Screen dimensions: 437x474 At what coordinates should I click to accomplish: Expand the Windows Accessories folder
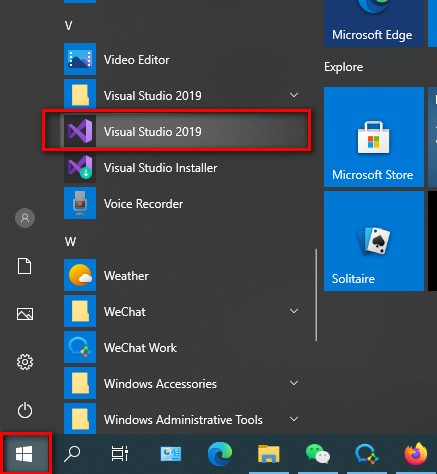point(294,383)
